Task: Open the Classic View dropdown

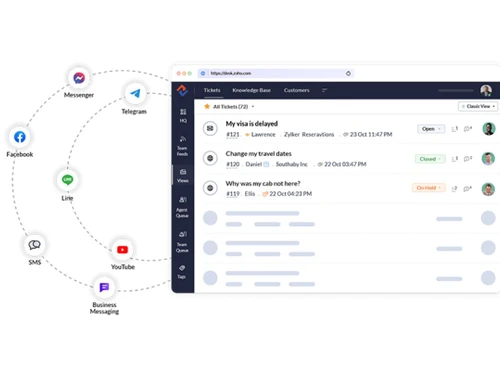Action: tap(478, 106)
